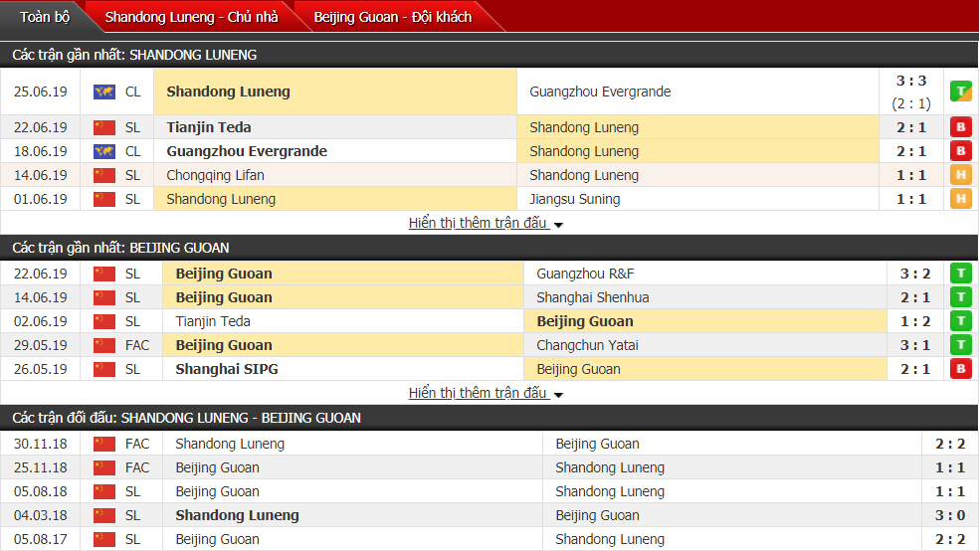980x551 pixels.
Task: Click Guangzhou Evergrande in the 18.06.19 row
Action: (x=247, y=151)
